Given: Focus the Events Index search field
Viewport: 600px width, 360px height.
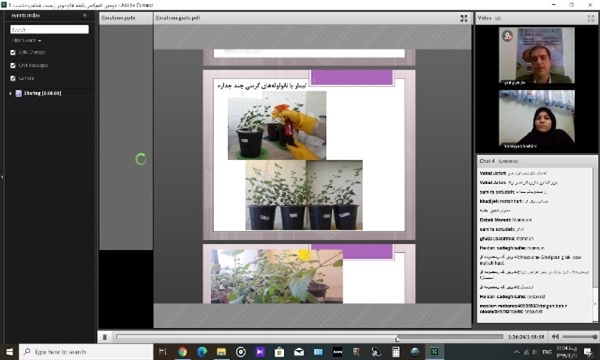Looking at the screenshot, I should pyautogui.click(x=49, y=29).
